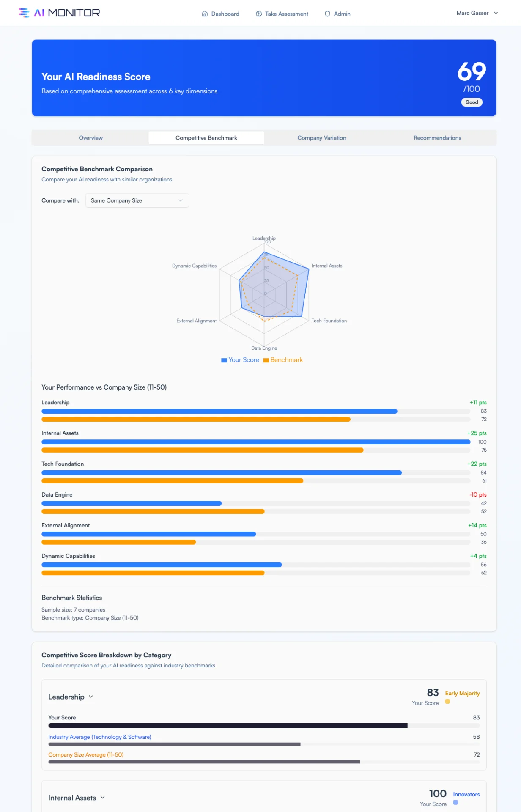Switch to the Company Variation tab
521x812 pixels.
pyautogui.click(x=322, y=138)
